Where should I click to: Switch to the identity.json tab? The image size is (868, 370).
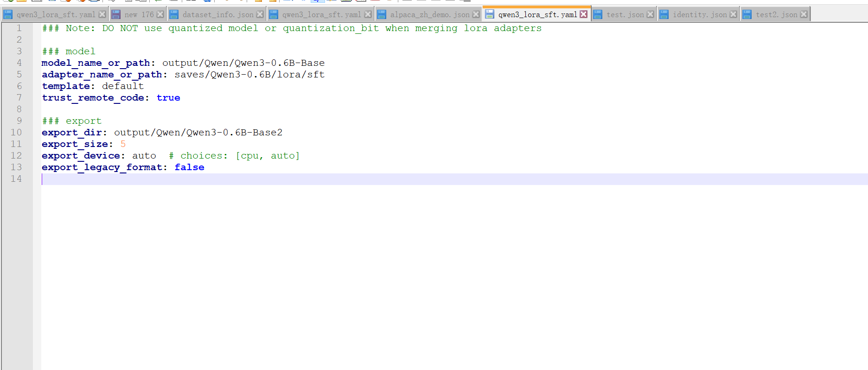click(700, 14)
